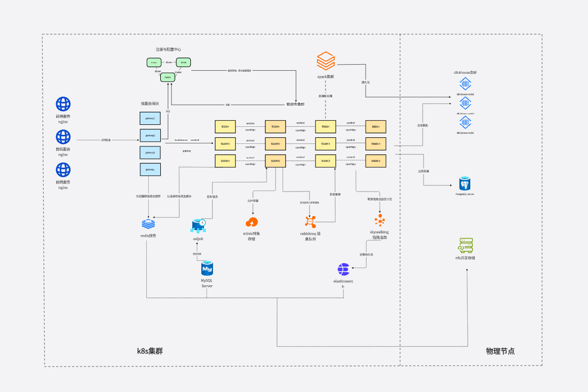Select the 物理节点 label text
The width and height of the screenshot is (588, 392).
click(x=500, y=351)
